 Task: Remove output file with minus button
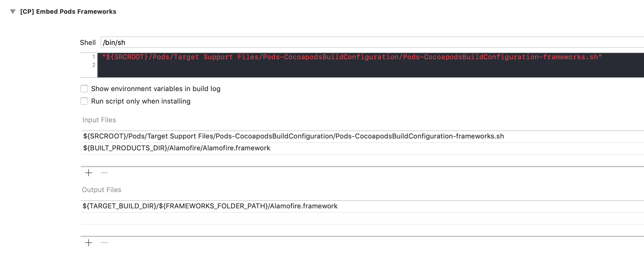click(x=104, y=243)
